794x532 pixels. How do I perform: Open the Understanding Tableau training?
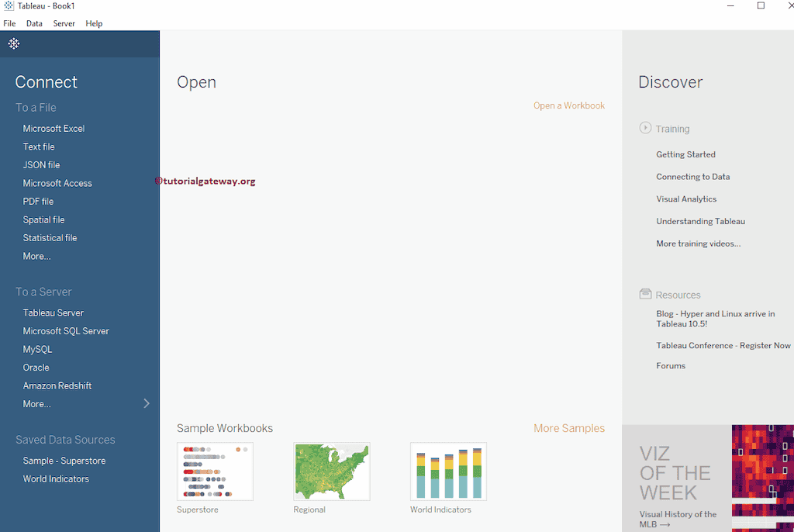[x=700, y=222]
